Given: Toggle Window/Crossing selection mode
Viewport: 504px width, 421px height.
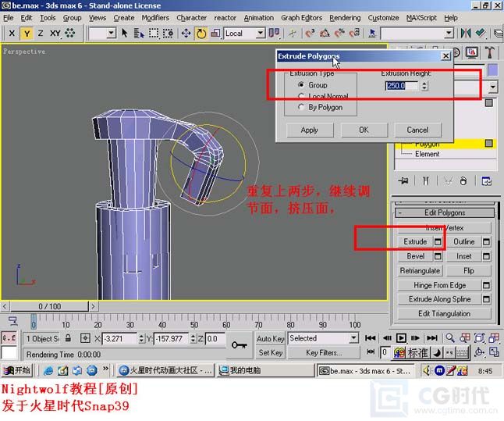Looking at the screenshot, I should pyautogui.click(x=168, y=33).
